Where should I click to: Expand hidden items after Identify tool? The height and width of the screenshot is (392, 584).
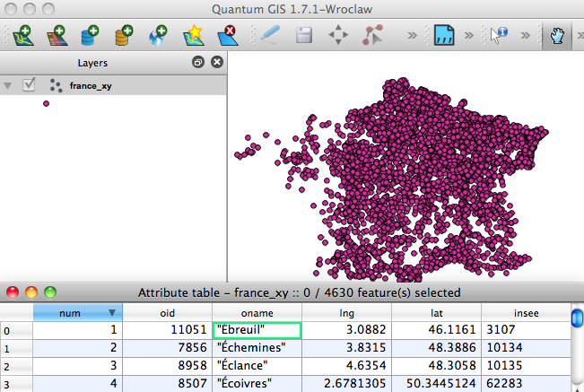(x=525, y=36)
